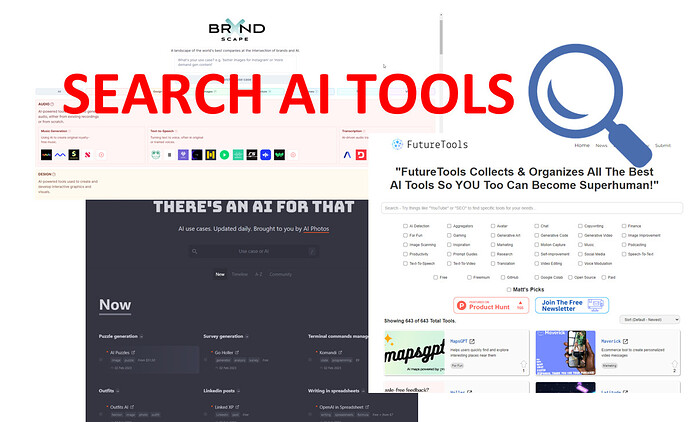The image size is (690, 422).
Task: Open the red S logo music tool
Action: tap(88, 155)
